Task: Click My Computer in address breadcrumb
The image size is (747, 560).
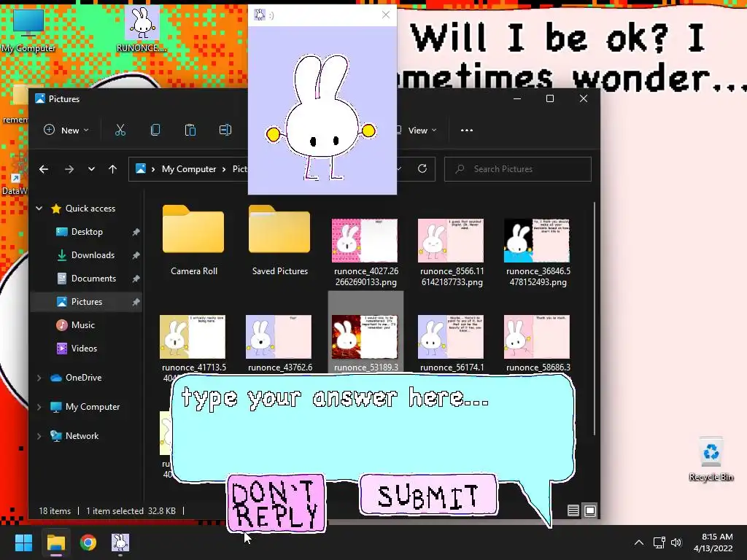Action: (x=189, y=169)
